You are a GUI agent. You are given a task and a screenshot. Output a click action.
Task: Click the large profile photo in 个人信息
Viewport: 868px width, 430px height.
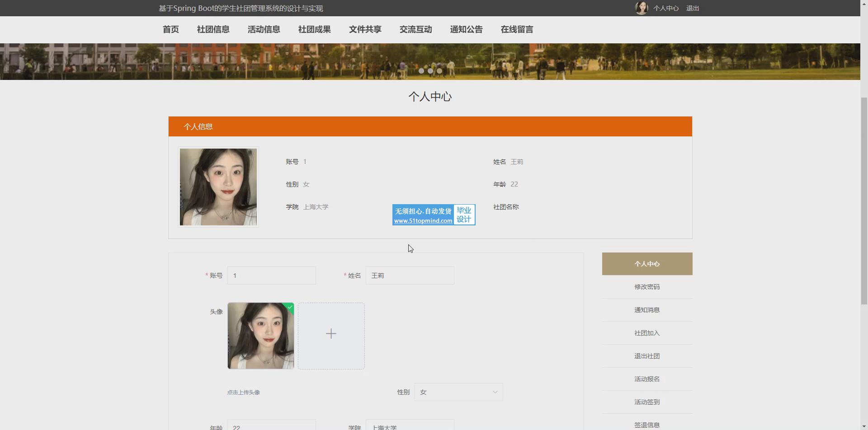click(218, 187)
